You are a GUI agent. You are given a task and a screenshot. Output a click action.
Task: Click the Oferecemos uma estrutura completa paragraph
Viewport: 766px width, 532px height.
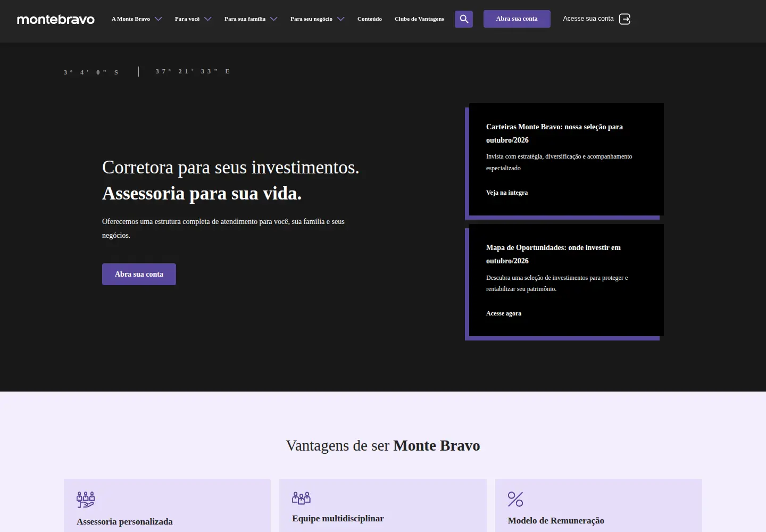223,228
